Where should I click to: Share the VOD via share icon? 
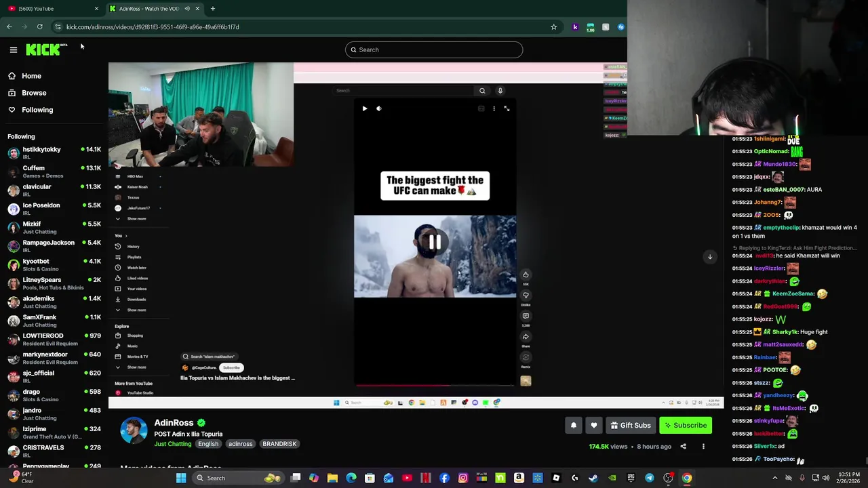tap(683, 447)
